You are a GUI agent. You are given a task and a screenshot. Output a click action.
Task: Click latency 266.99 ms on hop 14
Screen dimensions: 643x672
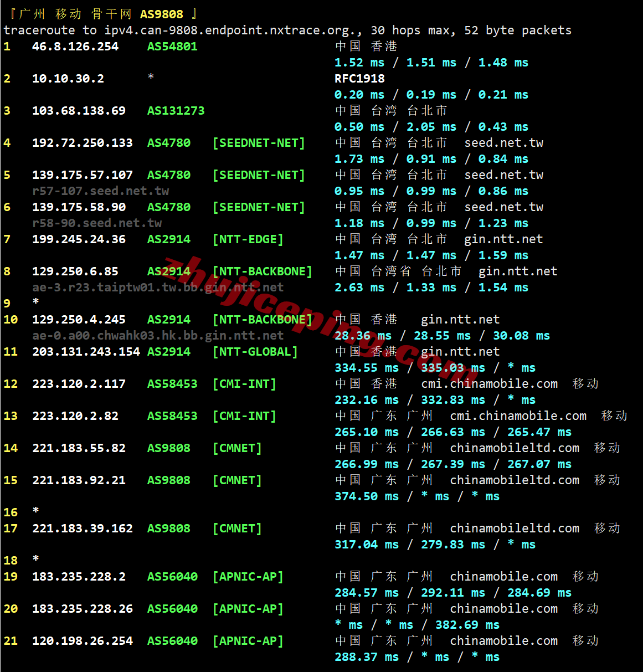pyautogui.click(x=367, y=464)
